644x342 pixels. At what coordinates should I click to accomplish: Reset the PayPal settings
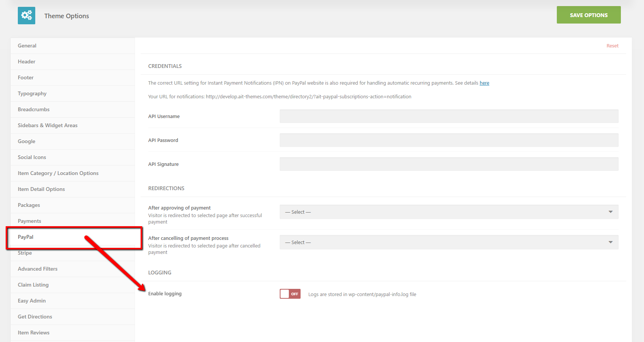pyautogui.click(x=612, y=46)
